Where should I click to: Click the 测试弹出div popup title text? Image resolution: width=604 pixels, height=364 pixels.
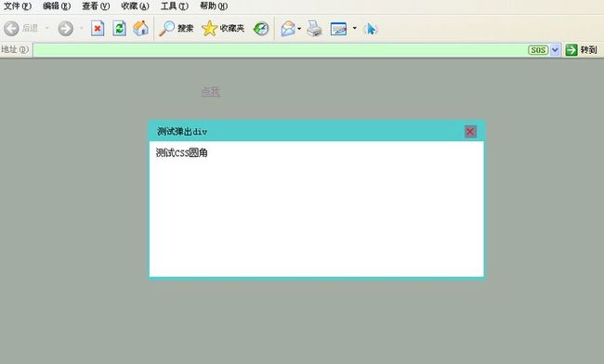click(x=182, y=132)
